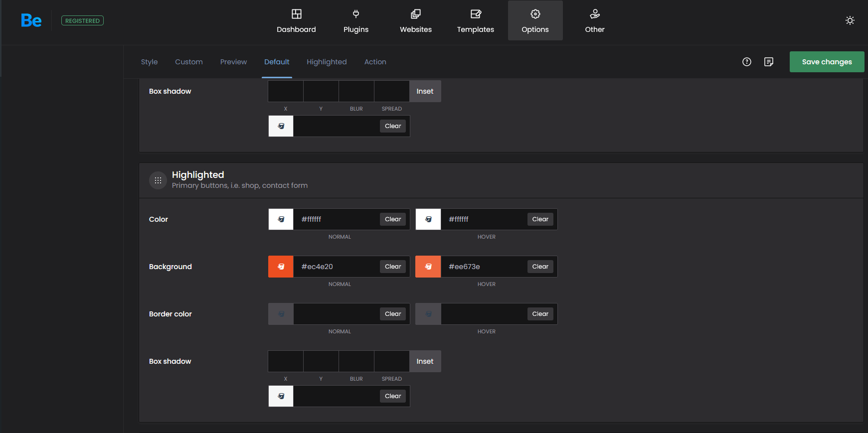Open Color normal swatch picker
This screenshot has width=868, height=433.
281,219
